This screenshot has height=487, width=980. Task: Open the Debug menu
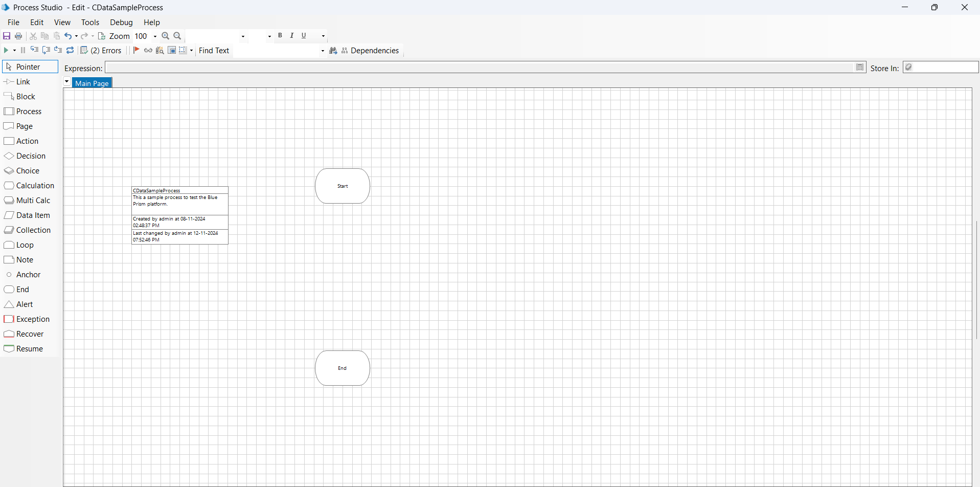[121, 23]
